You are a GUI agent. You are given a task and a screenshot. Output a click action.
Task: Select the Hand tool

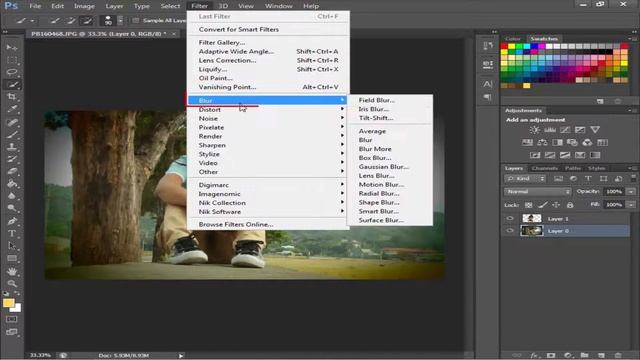pyautogui.click(x=12, y=271)
